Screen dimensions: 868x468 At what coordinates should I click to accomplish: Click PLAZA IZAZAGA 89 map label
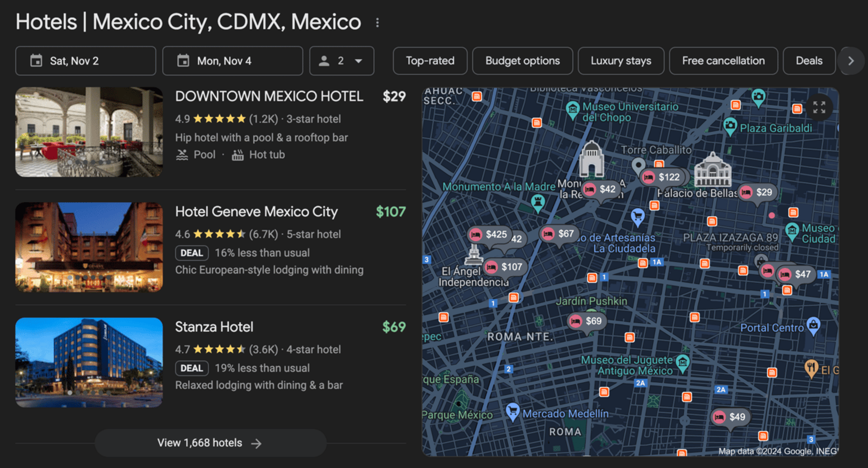[731, 238]
